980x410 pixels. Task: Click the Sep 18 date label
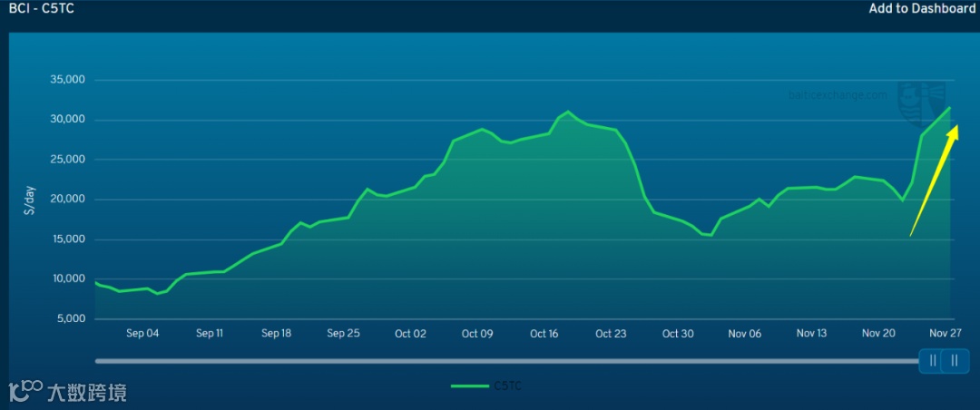tap(276, 334)
